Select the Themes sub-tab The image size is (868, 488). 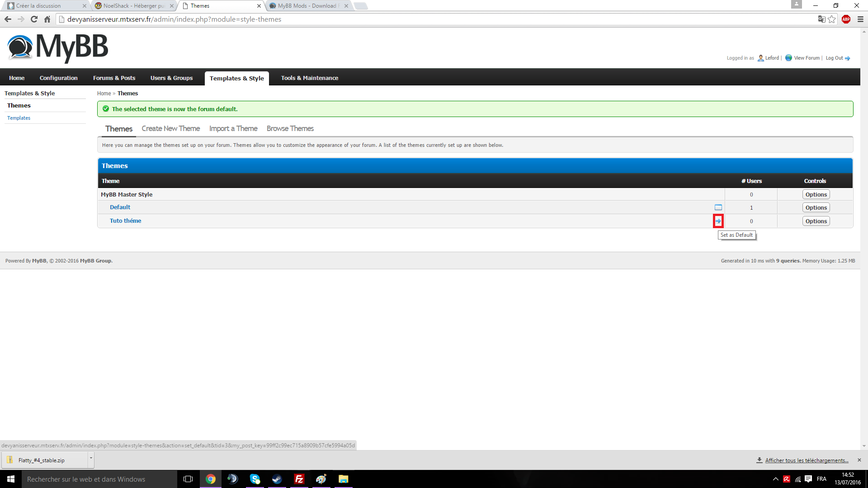(119, 129)
